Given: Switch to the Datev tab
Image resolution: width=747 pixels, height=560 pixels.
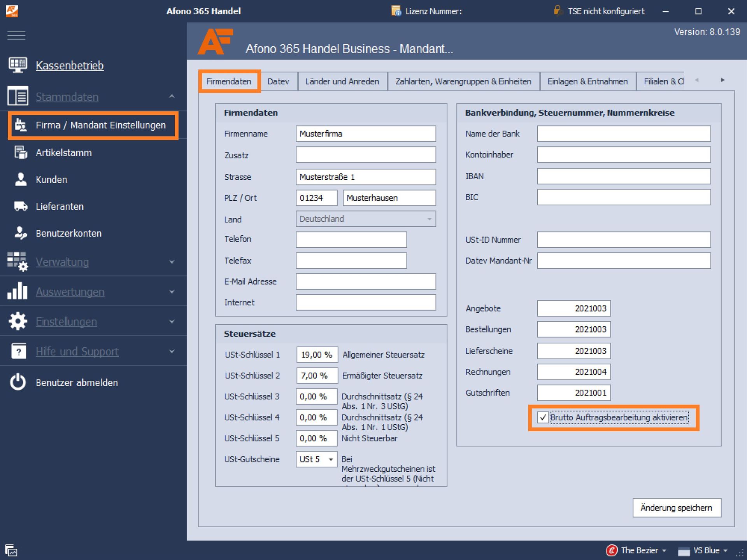Looking at the screenshot, I should 279,81.
